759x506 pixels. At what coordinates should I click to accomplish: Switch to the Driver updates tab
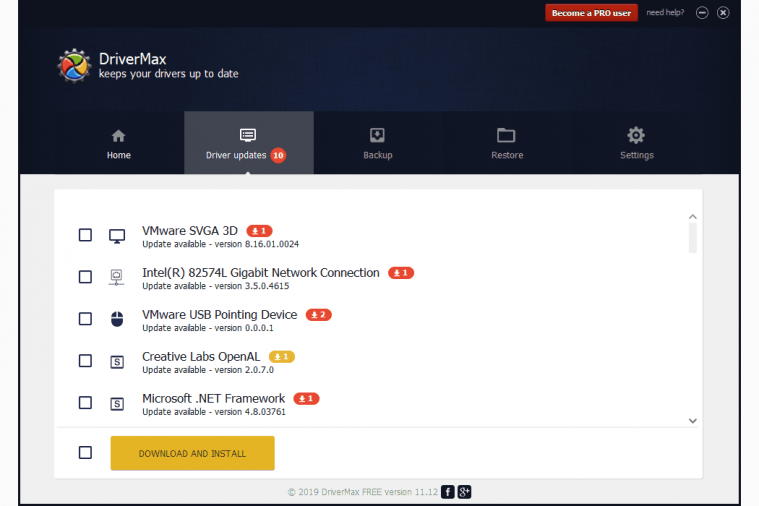(x=249, y=142)
